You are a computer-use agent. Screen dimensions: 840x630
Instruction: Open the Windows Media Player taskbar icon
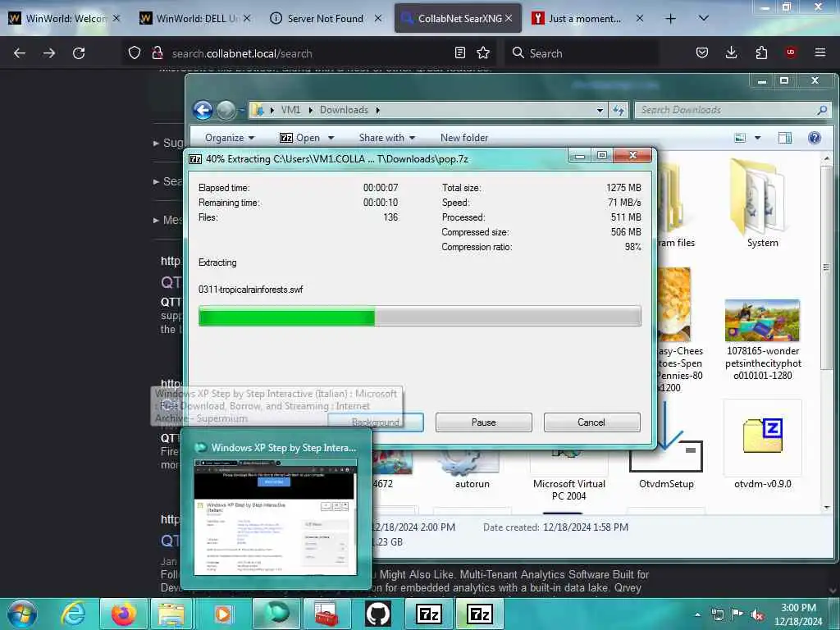point(222,614)
